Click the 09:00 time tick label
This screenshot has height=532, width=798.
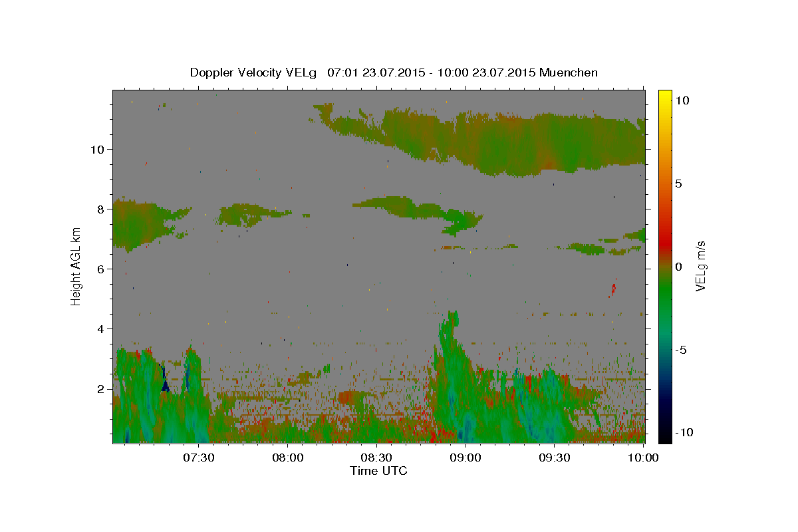pos(465,458)
